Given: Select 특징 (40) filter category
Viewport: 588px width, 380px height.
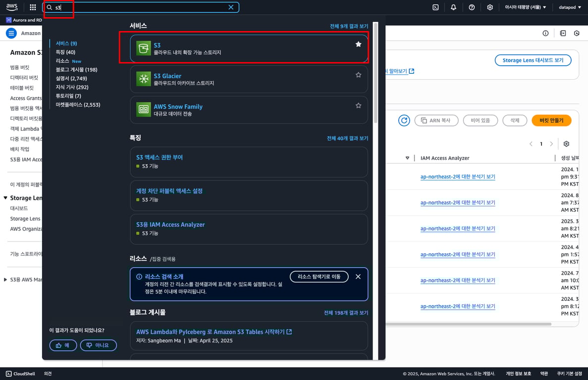Looking at the screenshot, I should click(x=65, y=52).
